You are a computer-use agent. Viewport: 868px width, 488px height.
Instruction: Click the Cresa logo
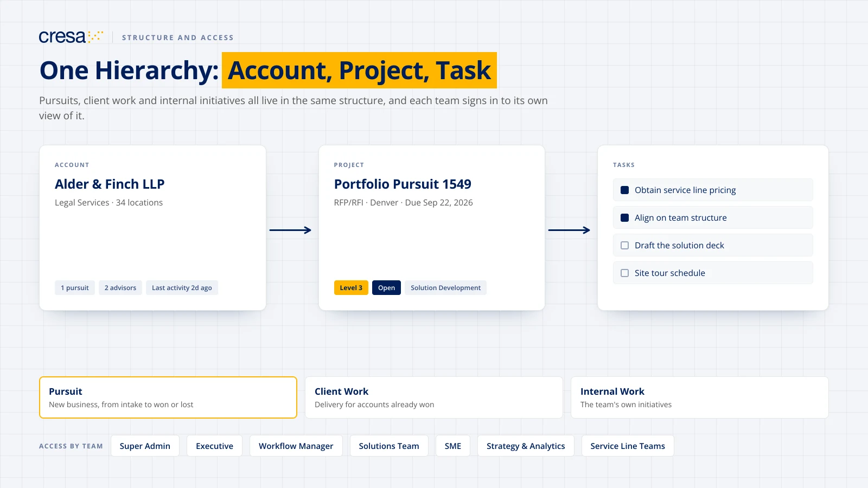[x=71, y=37]
